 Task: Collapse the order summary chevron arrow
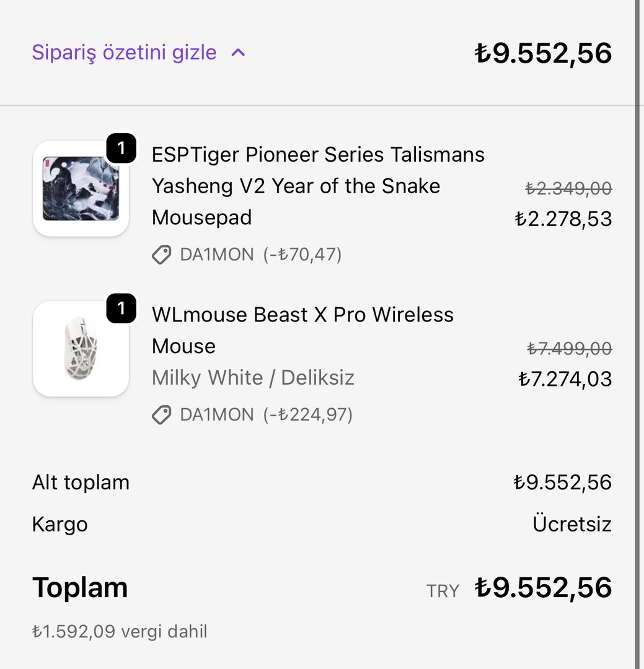[x=238, y=53]
